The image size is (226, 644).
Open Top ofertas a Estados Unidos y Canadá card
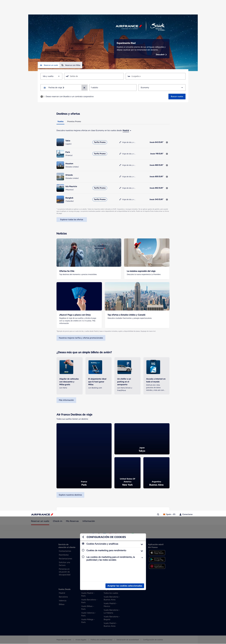[137, 305]
